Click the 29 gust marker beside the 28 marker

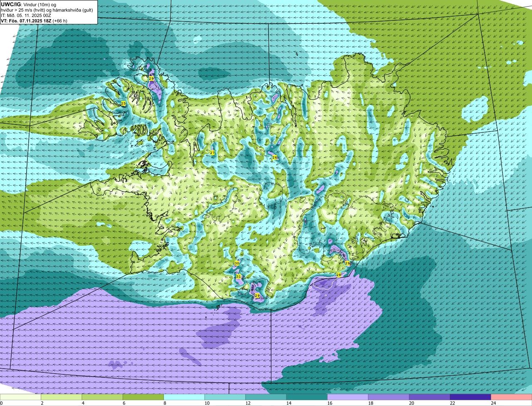tap(347, 263)
